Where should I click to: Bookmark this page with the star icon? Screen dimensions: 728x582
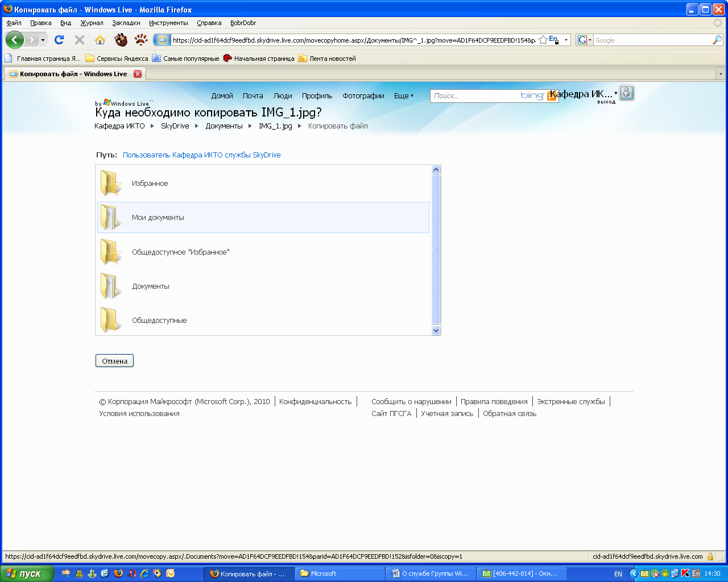tap(543, 40)
